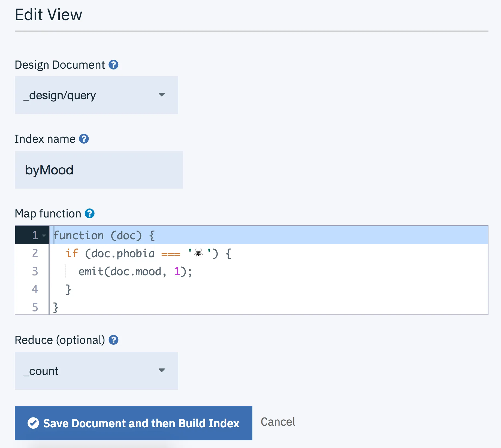Select line number 3 in the gutter

[x=35, y=271]
